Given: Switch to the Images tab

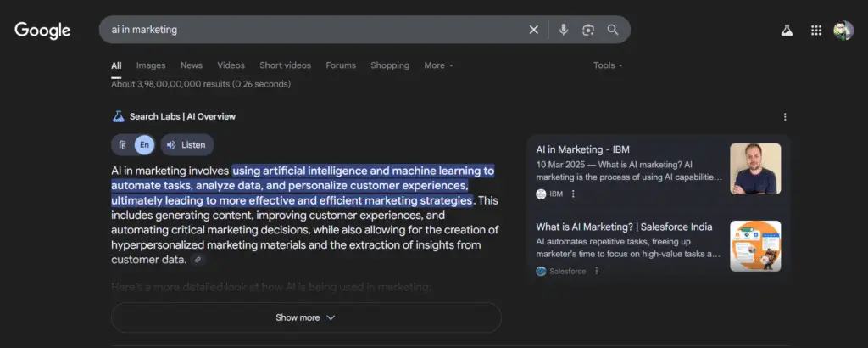Looking at the screenshot, I should [x=151, y=65].
